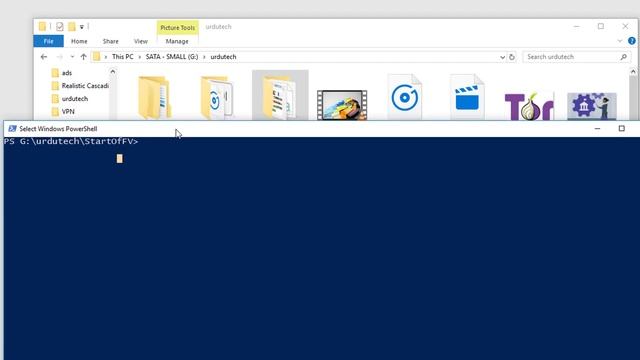640x360 pixels.
Task: Open the Share ribbon tab
Action: coord(111,41)
